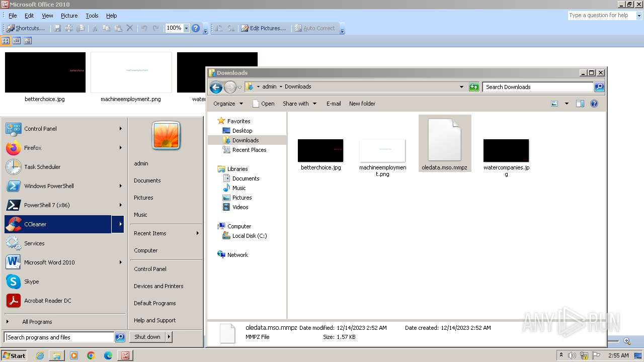Select watercompanies.jpg file in Downloads
This screenshot has height=362, width=644.
coord(506,158)
